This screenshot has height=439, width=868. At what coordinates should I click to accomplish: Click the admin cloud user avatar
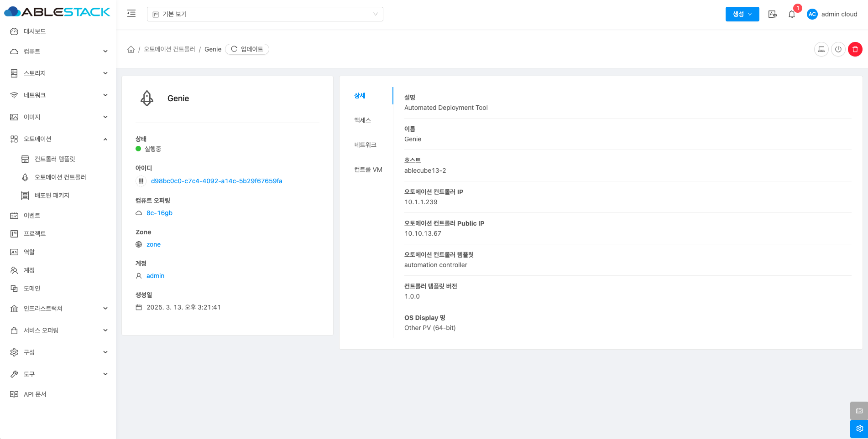point(812,14)
